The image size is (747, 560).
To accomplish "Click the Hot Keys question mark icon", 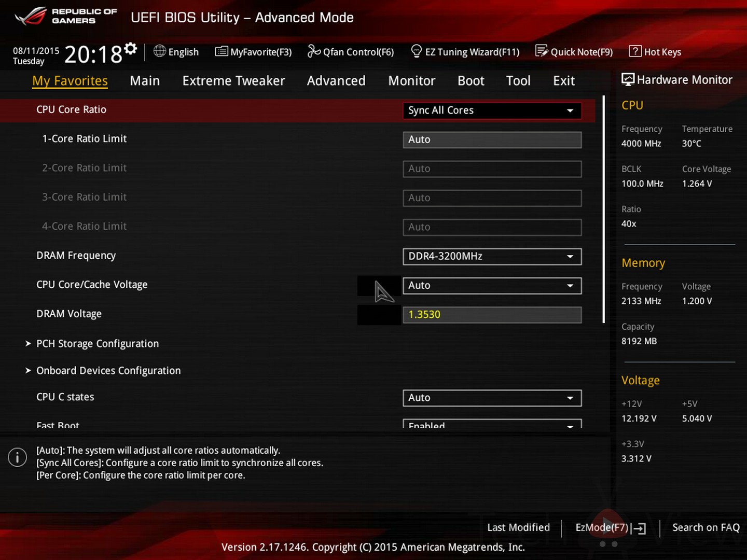I will click(x=635, y=51).
